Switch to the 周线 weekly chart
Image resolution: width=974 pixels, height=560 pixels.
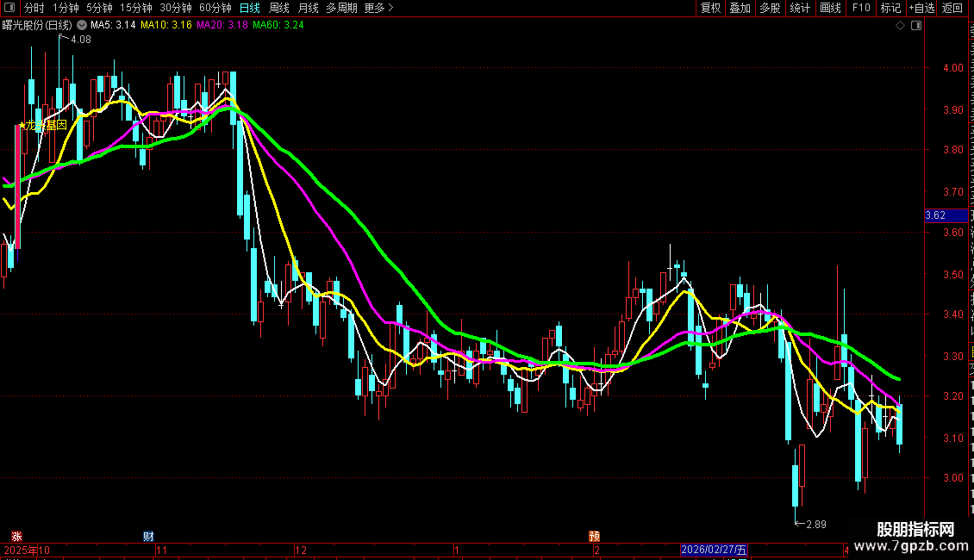coord(279,8)
